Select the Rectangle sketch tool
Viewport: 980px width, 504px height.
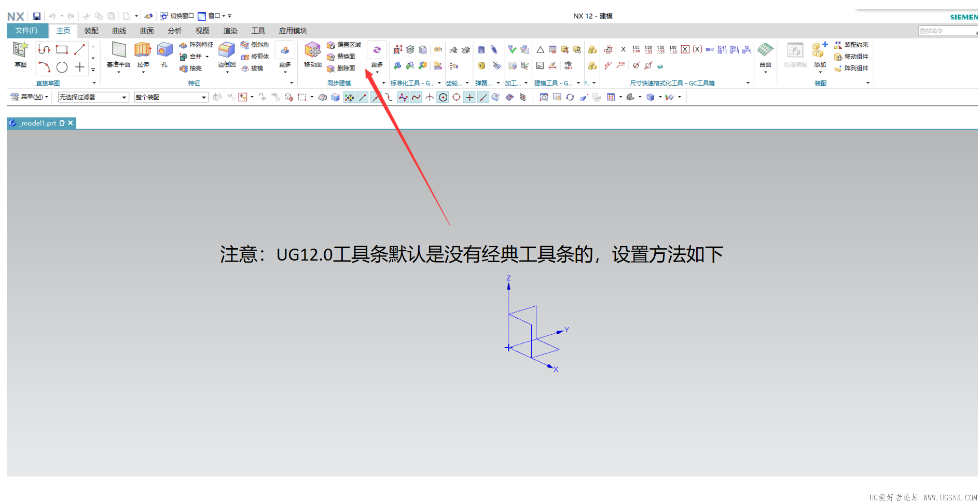click(62, 50)
